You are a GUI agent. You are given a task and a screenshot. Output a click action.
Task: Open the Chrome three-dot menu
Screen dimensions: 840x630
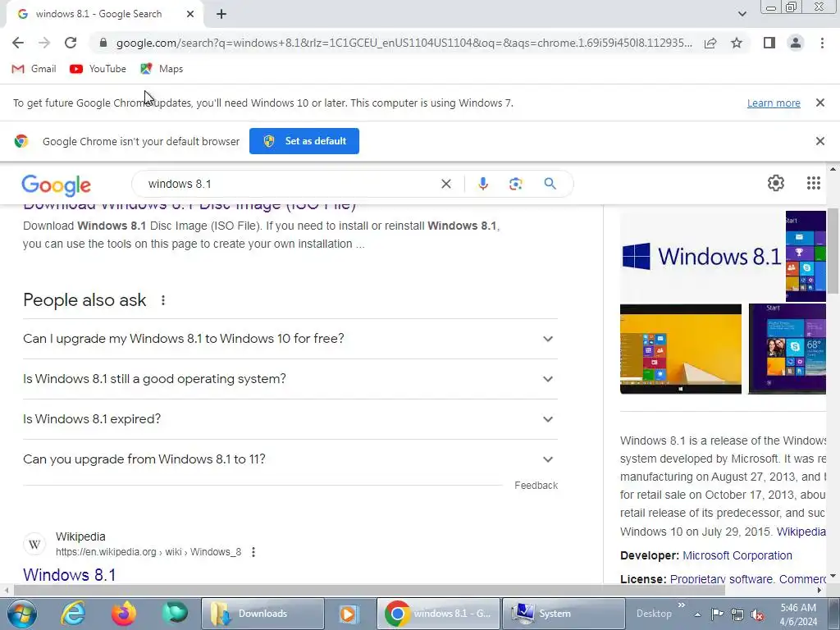coord(822,43)
